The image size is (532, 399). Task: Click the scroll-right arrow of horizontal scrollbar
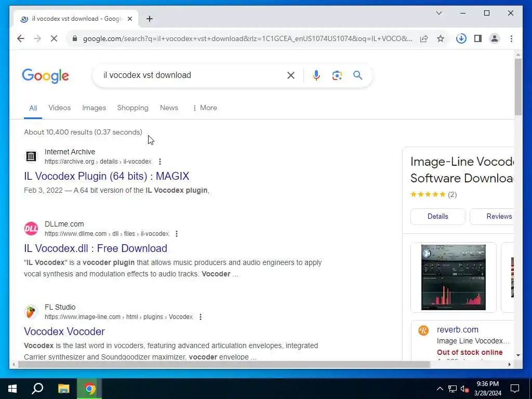click(509, 365)
